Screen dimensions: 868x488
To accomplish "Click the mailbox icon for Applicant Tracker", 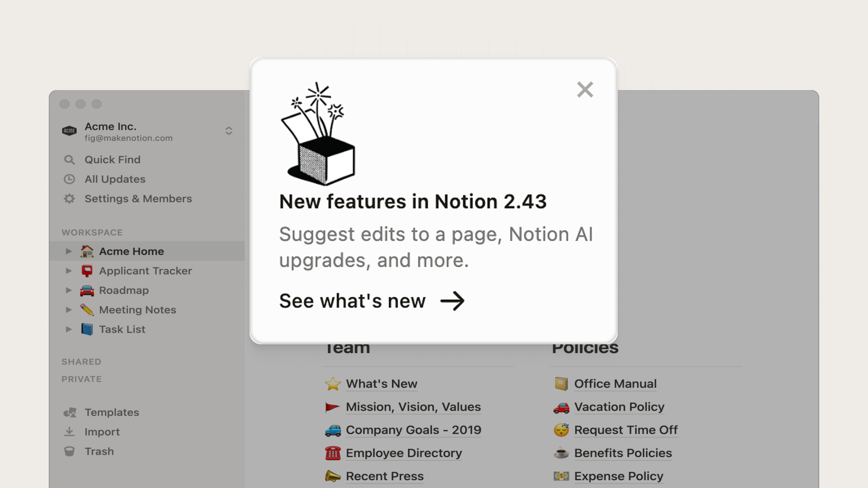I will click(87, 270).
